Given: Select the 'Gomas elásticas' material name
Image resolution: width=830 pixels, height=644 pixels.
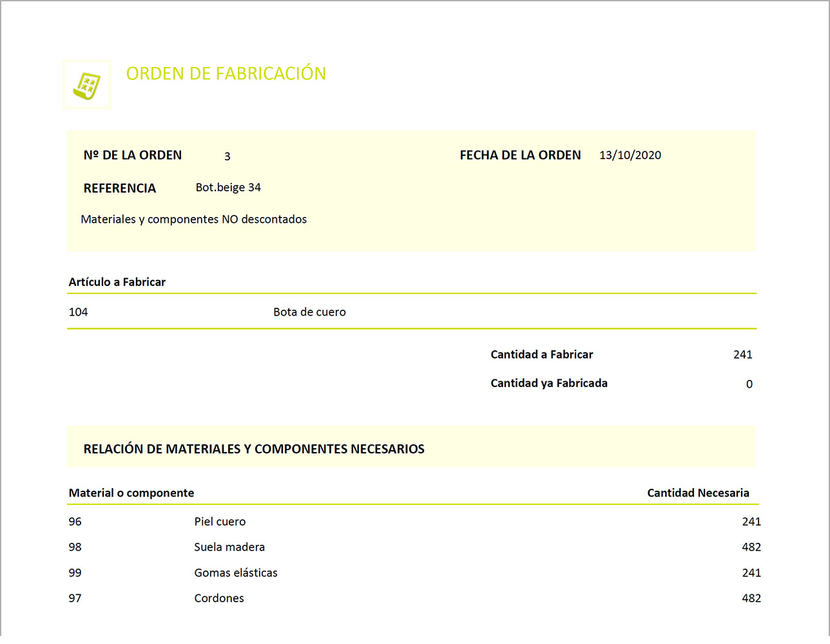Looking at the screenshot, I should [236, 573].
